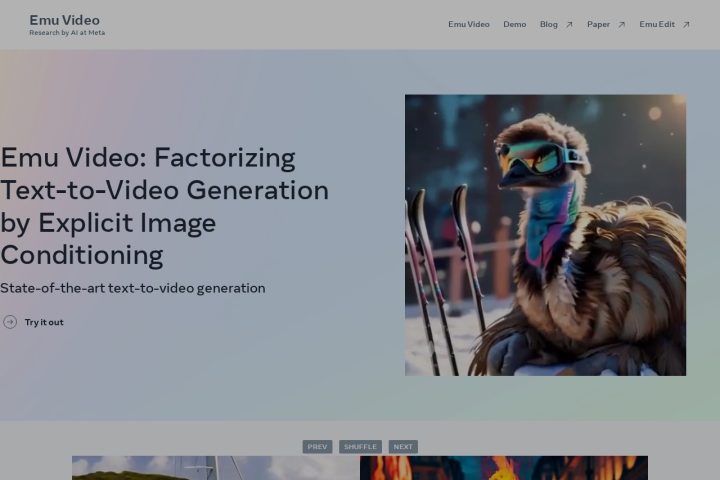Click the external arrow icon beside Paper
720x480 pixels.
pos(621,25)
